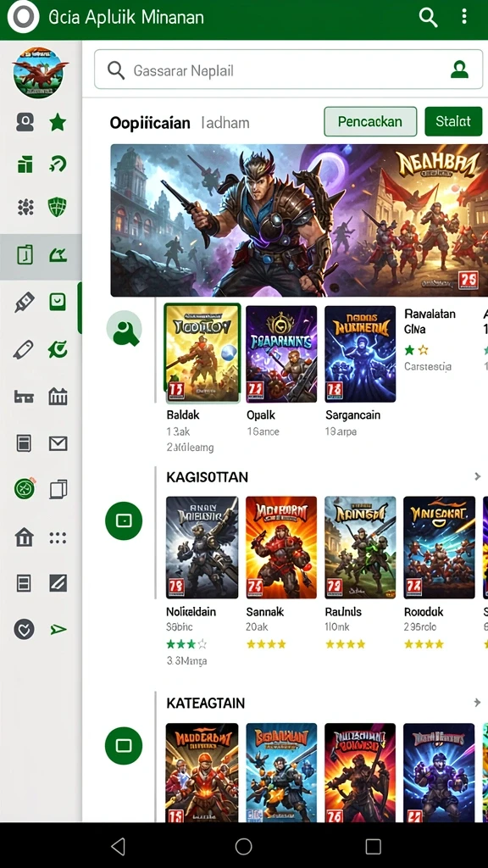Click the green Stalat button
The width and height of the screenshot is (488, 868).
click(453, 121)
